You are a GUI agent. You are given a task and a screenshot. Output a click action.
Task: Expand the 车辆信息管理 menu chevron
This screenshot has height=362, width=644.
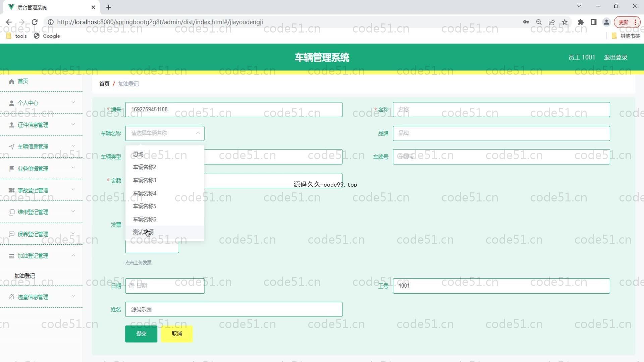(73, 146)
